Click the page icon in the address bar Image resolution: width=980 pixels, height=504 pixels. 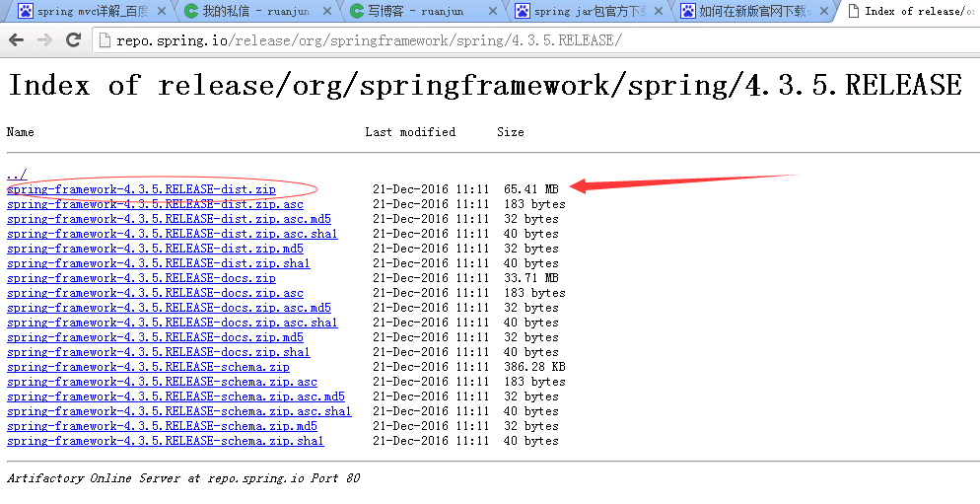coord(105,40)
